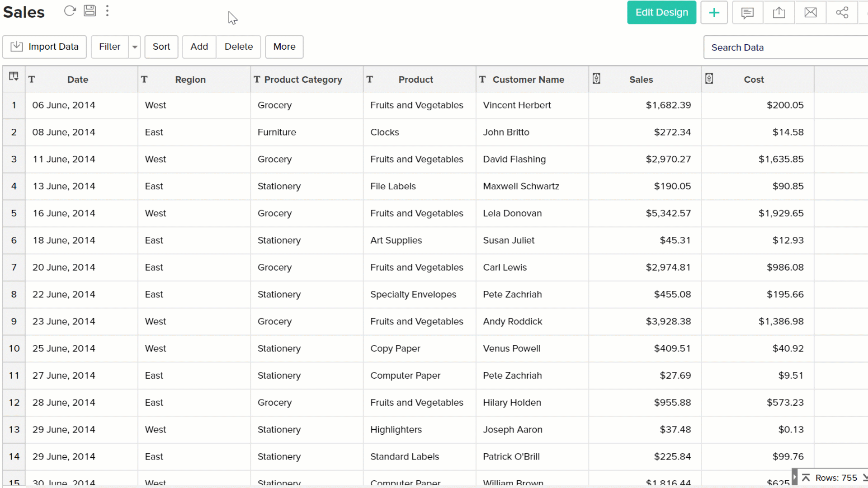Open the three-dot options menu
The width and height of the screenshot is (868, 488).
point(107,11)
